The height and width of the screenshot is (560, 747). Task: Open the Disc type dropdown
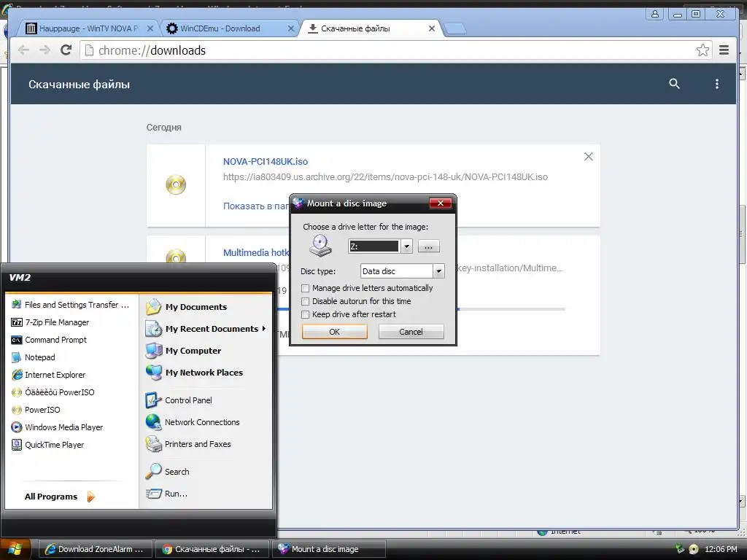[x=438, y=271]
